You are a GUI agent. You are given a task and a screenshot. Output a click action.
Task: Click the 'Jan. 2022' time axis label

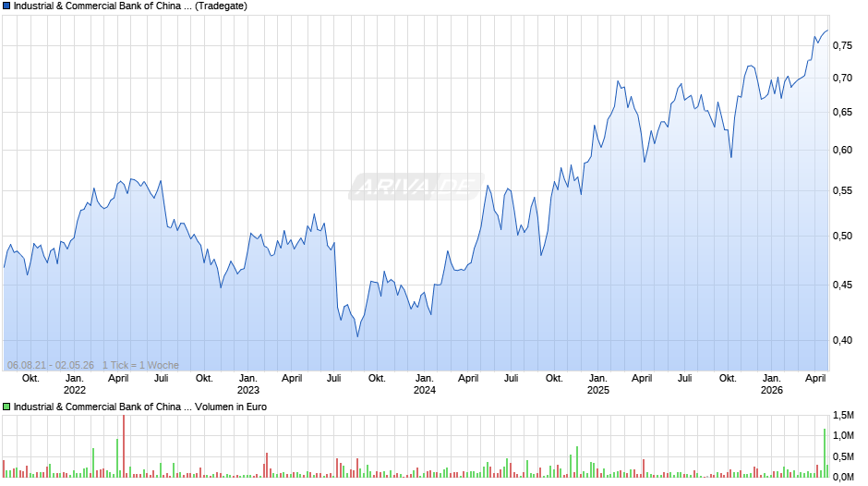[75, 384]
